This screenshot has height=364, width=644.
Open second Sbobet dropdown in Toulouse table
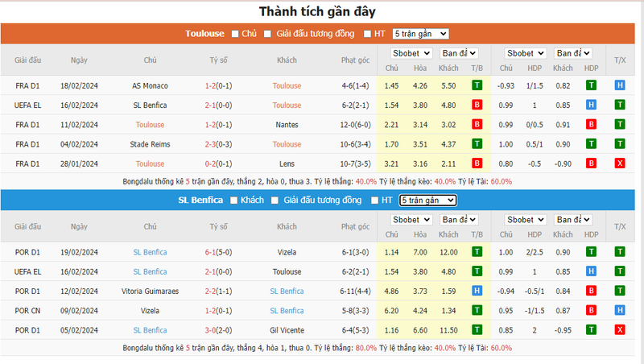pyautogui.click(x=526, y=53)
